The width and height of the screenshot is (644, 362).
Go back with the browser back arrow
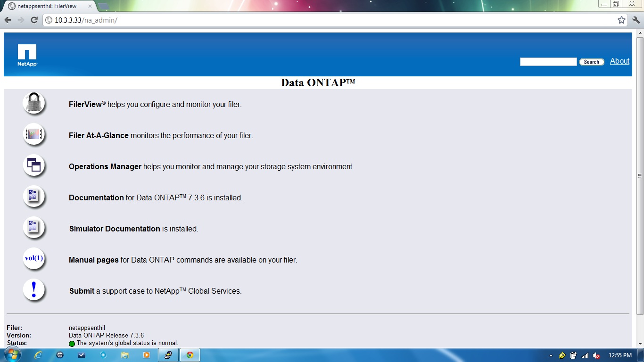coord(8,20)
